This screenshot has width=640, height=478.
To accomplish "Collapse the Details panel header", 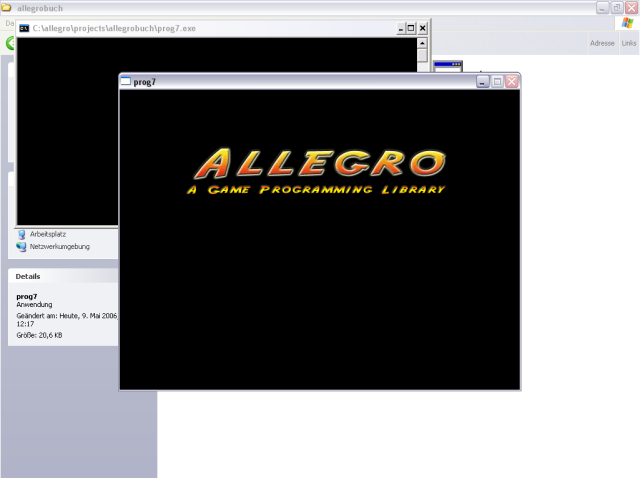I will (28, 276).
